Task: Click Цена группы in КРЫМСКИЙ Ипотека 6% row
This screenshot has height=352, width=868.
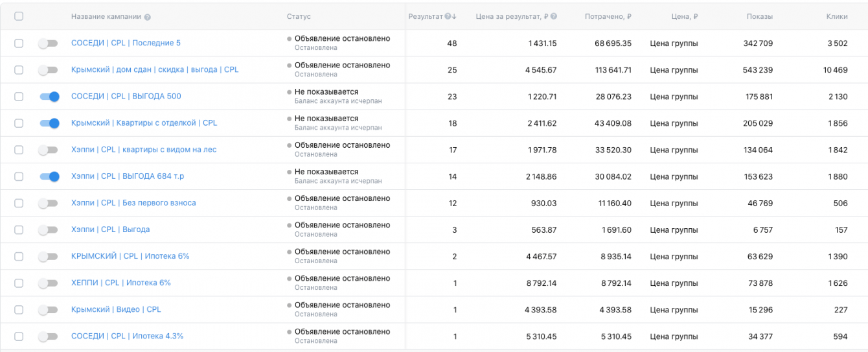Action: pyautogui.click(x=674, y=257)
